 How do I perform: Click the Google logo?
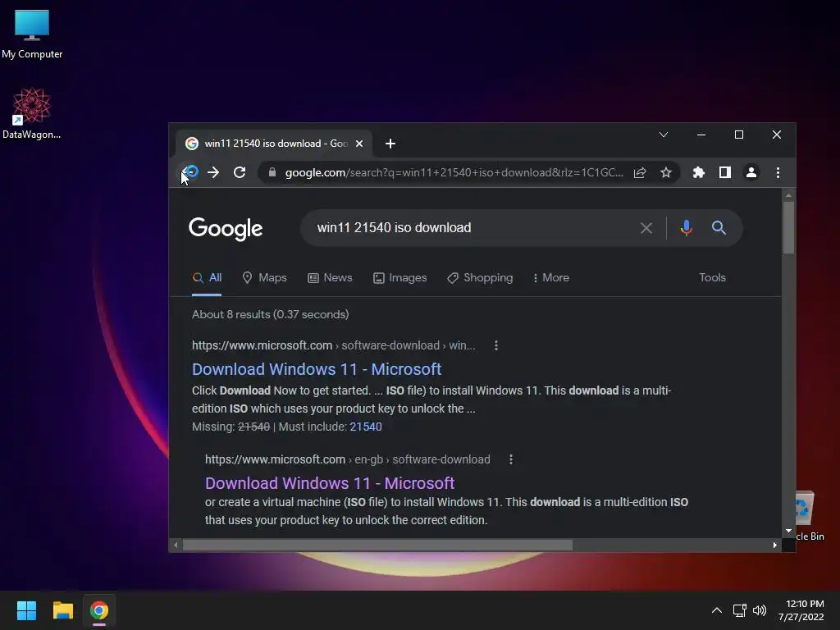(226, 229)
